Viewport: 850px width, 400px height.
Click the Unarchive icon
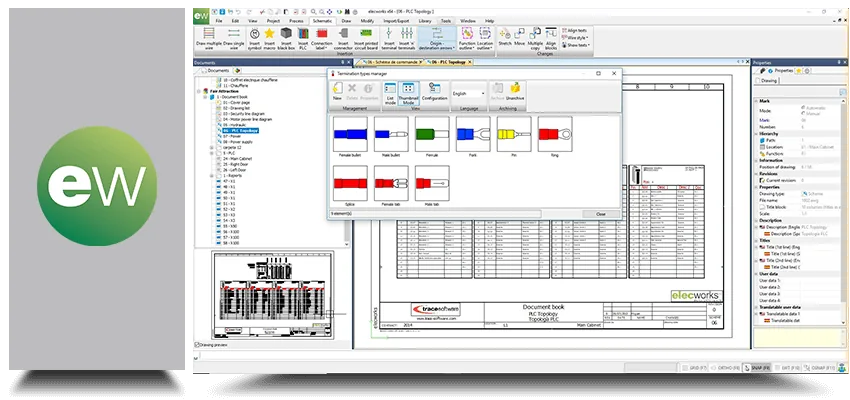tap(515, 92)
